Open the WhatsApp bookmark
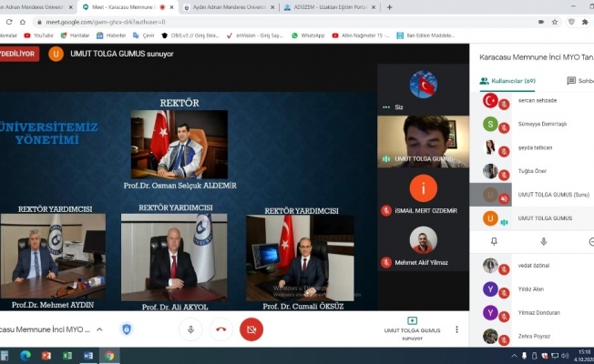Viewport: 594px width, 364px height. point(308,35)
